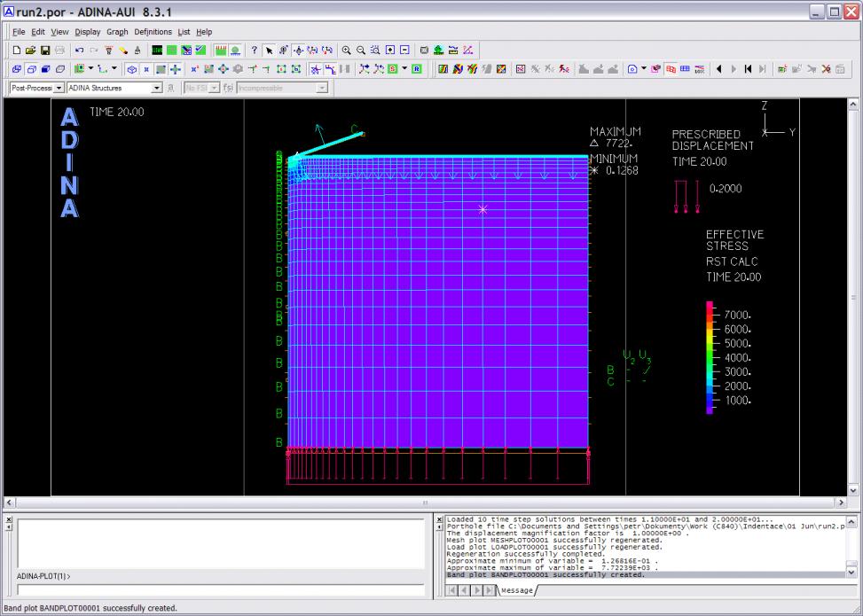The height and width of the screenshot is (616, 863).
Task: Click the green 4000 band on color legend
Action: tap(710, 357)
